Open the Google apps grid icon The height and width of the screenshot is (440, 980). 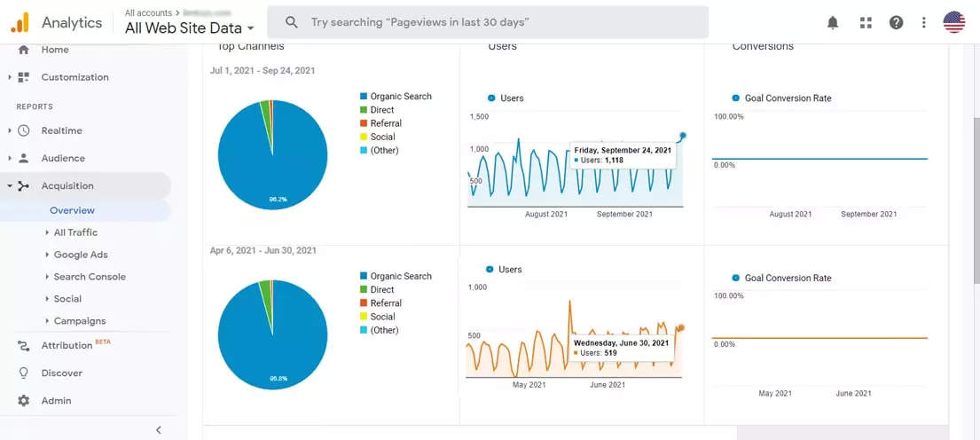[x=866, y=23]
